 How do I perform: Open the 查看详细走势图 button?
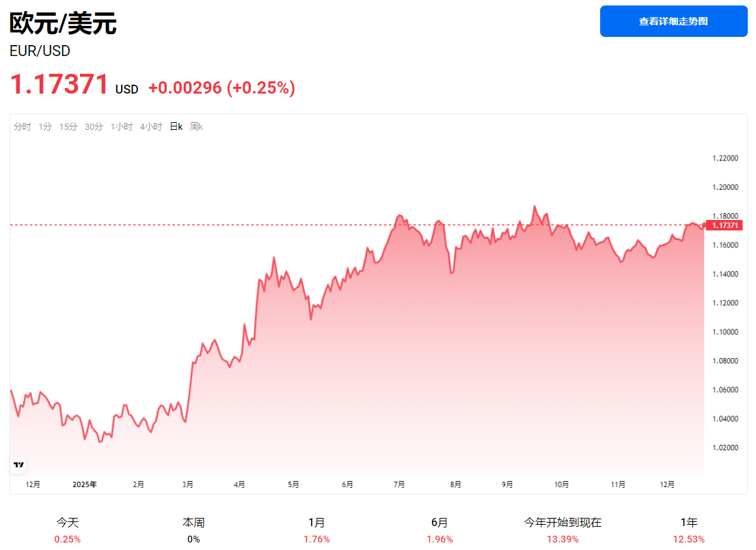click(673, 21)
